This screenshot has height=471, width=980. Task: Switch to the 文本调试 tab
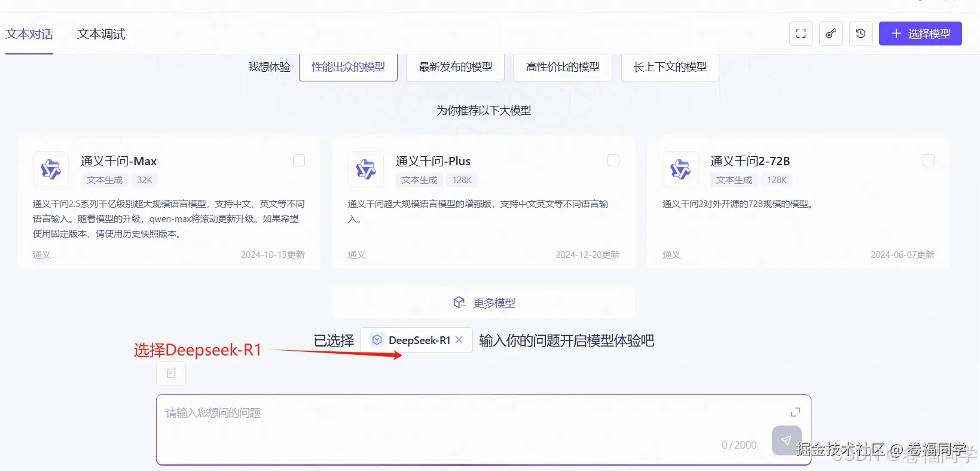(x=101, y=34)
